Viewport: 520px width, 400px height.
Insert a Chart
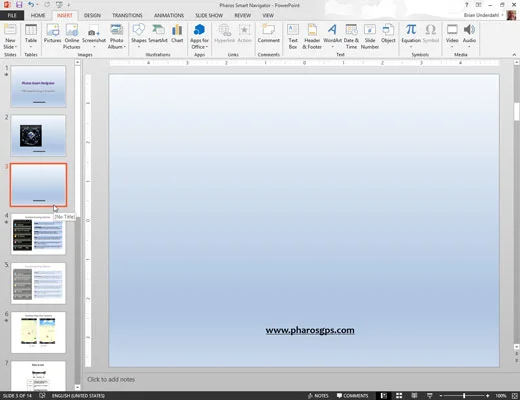point(177,34)
